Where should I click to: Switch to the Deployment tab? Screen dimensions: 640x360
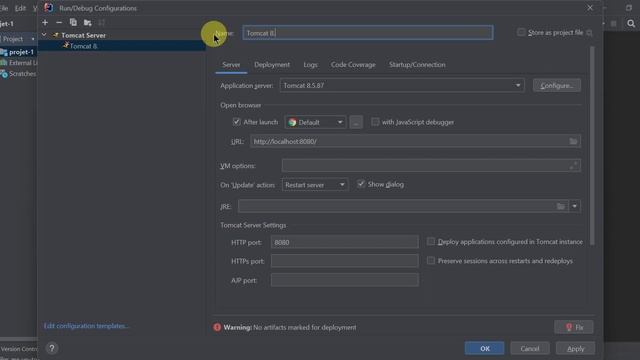point(272,64)
